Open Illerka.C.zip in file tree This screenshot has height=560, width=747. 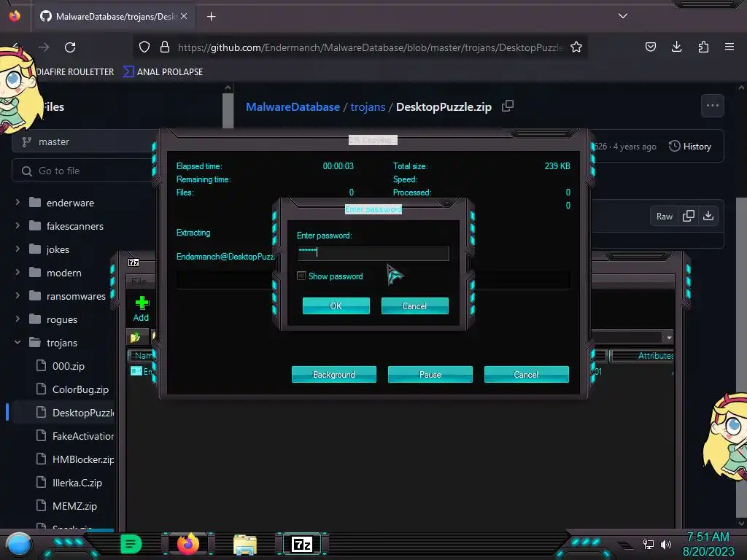coord(77,483)
